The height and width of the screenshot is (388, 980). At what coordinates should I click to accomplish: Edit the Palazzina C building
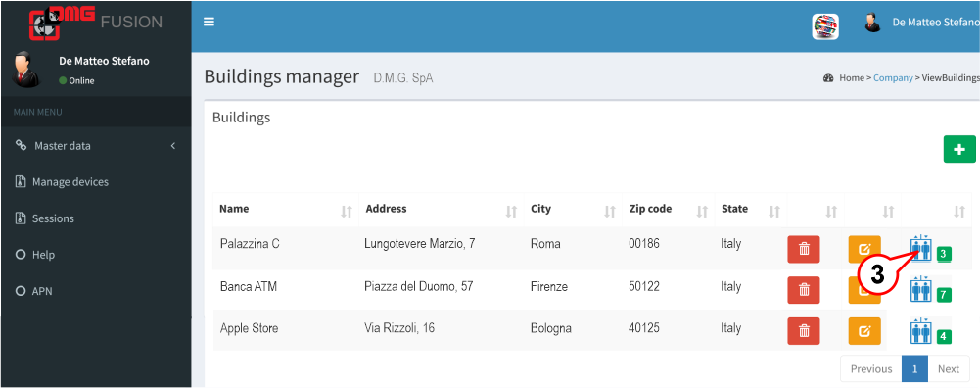865,249
